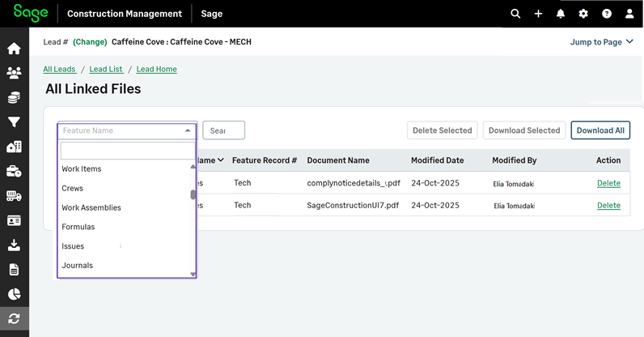Click the dropdown list scrollbar thumb
This screenshot has height=337, width=644.
[193, 194]
